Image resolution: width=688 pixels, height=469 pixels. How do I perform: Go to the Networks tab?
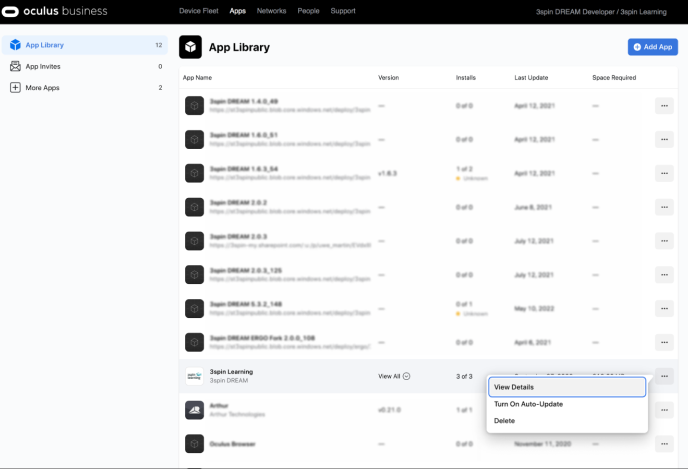point(271,11)
